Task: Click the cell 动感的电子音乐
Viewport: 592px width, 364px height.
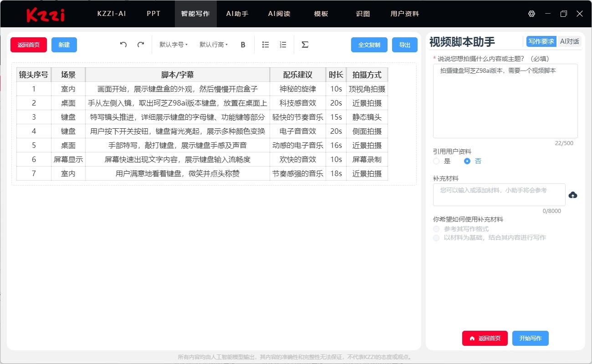Action: [298, 145]
